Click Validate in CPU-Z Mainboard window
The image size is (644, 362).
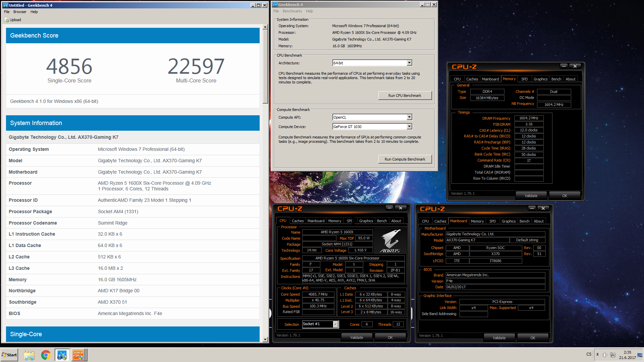(x=499, y=338)
